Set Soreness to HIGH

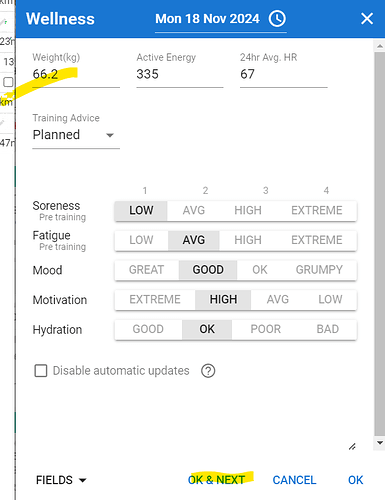[x=248, y=210]
